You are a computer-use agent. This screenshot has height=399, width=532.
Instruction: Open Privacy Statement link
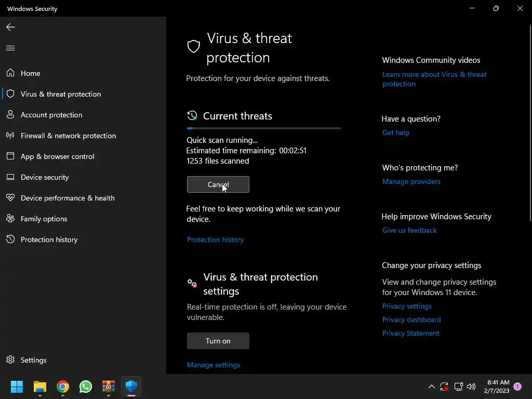tap(410, 333)
